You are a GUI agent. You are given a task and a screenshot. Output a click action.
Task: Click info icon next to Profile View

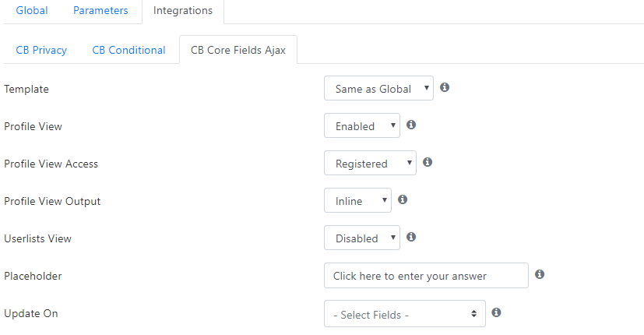411,125
